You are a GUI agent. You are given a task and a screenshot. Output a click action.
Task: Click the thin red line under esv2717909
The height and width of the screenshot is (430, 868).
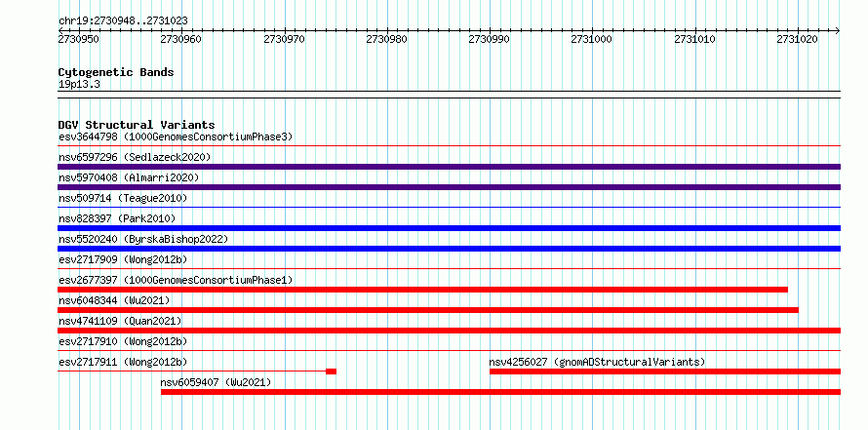click(x=449, y=269)
